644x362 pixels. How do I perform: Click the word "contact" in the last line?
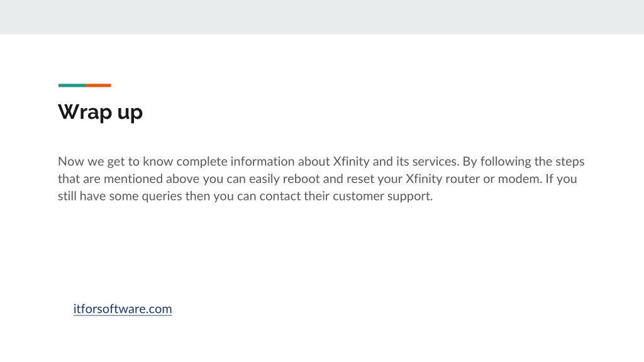280,196
